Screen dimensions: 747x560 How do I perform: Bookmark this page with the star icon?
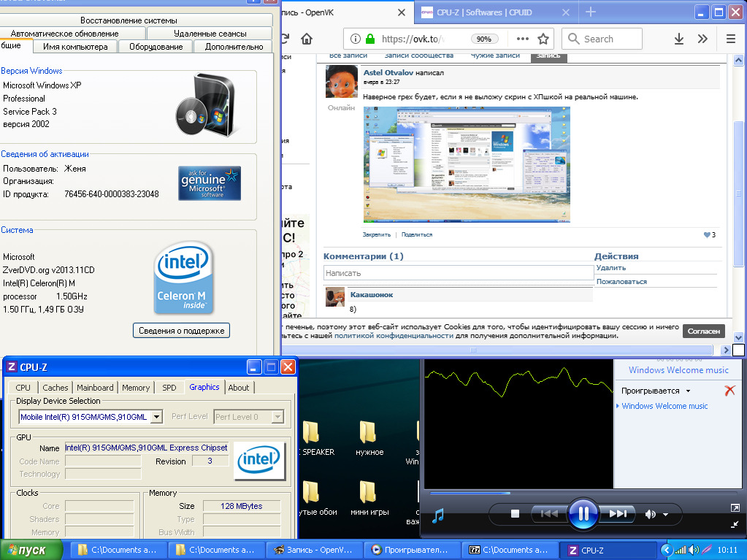[543, 39]
